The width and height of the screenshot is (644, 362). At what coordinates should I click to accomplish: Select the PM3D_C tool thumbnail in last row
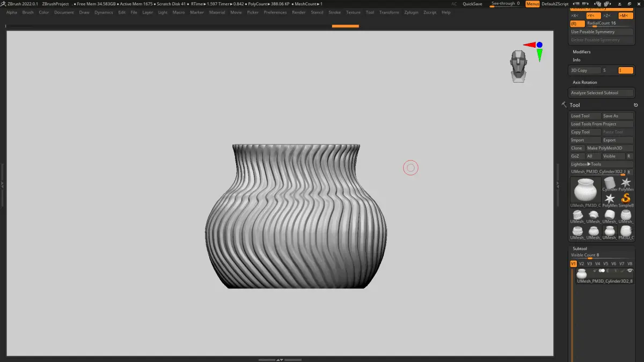click(x=626, y=232)
